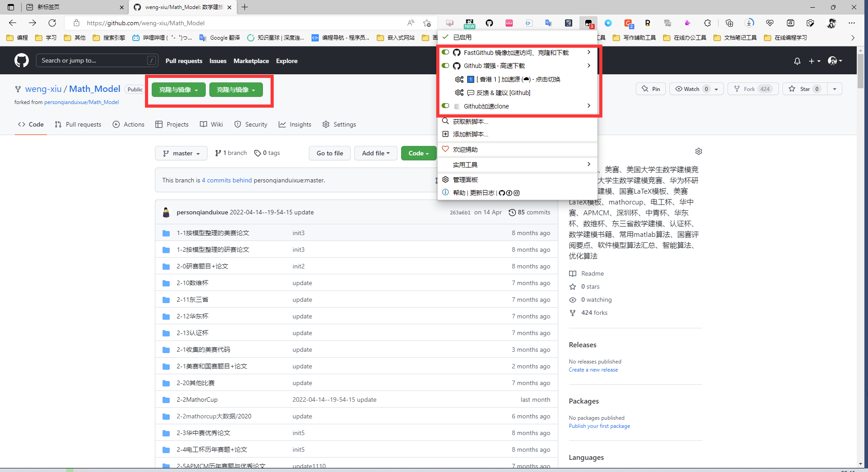Switch to the Actions tab
The image size is (868, 472).
pos(129,124)
